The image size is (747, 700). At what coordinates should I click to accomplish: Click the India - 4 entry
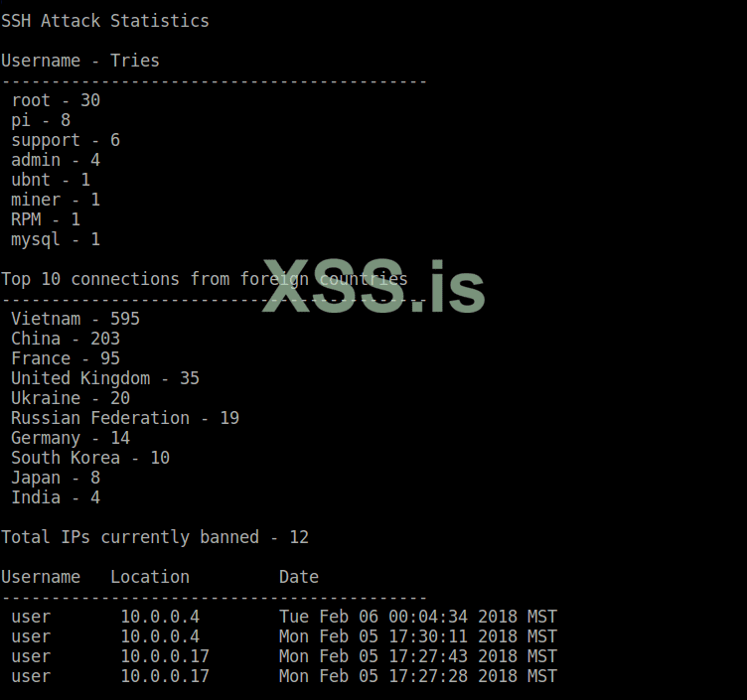click(x=56, y=497)
